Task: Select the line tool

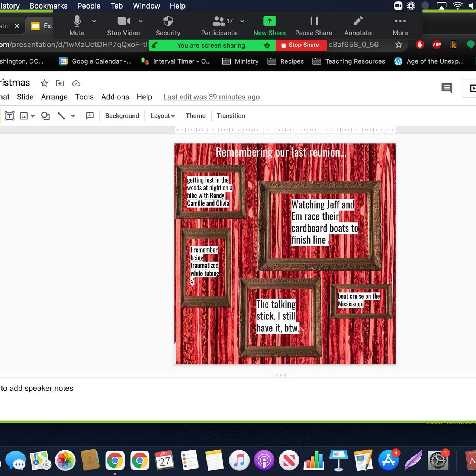Action: click(x=61, y=116)
